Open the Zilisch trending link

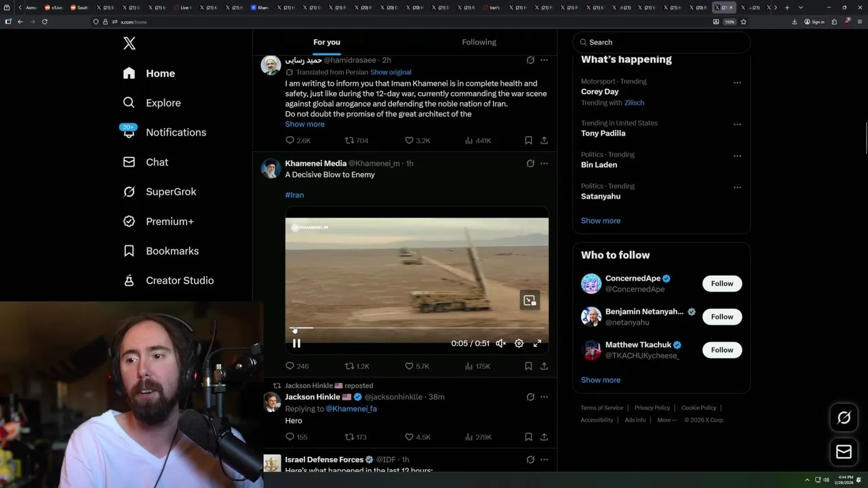pyautogui.click(x=634, y=102)
